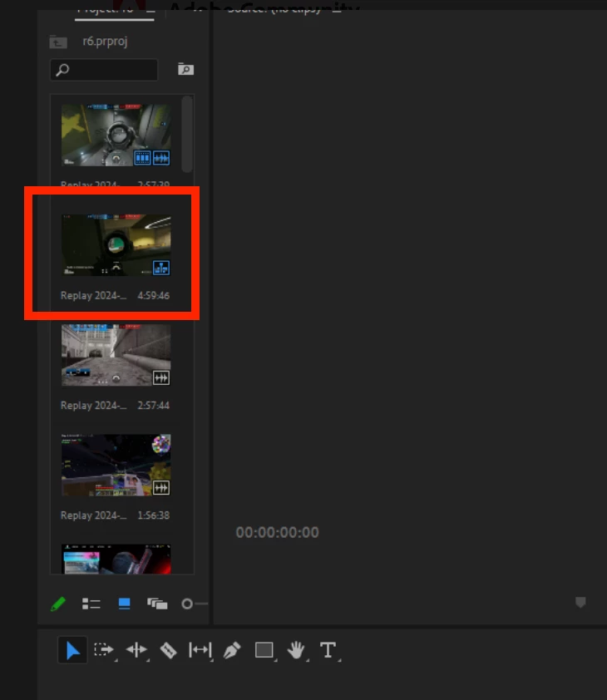Click the project search field
This screenshot has height=700, width=607.
104,70
